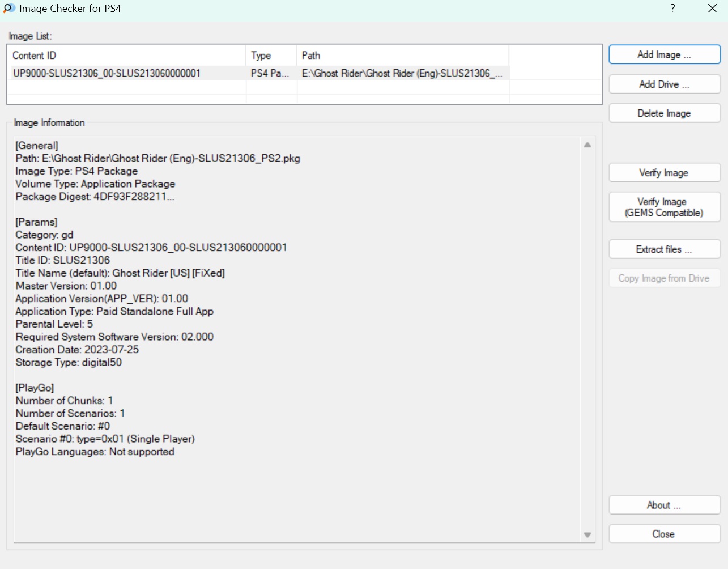Click the 'Number of Scenarios: 1' line

[70, 413]
